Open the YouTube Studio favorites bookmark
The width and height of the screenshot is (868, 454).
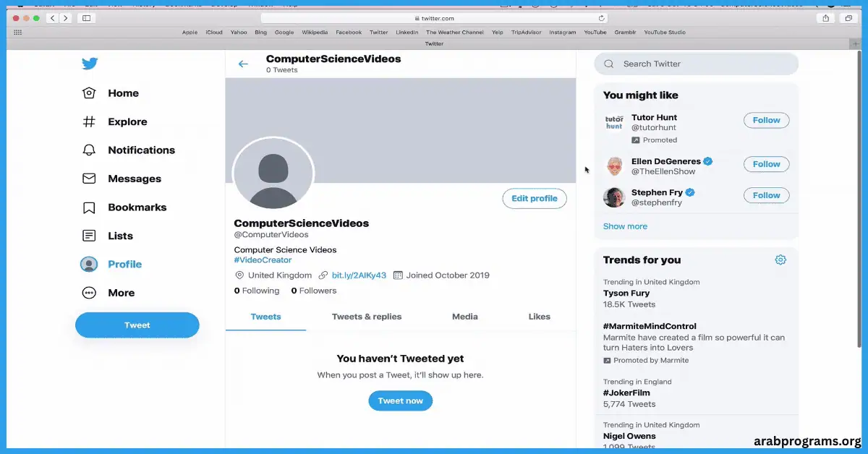click(665, 33)
